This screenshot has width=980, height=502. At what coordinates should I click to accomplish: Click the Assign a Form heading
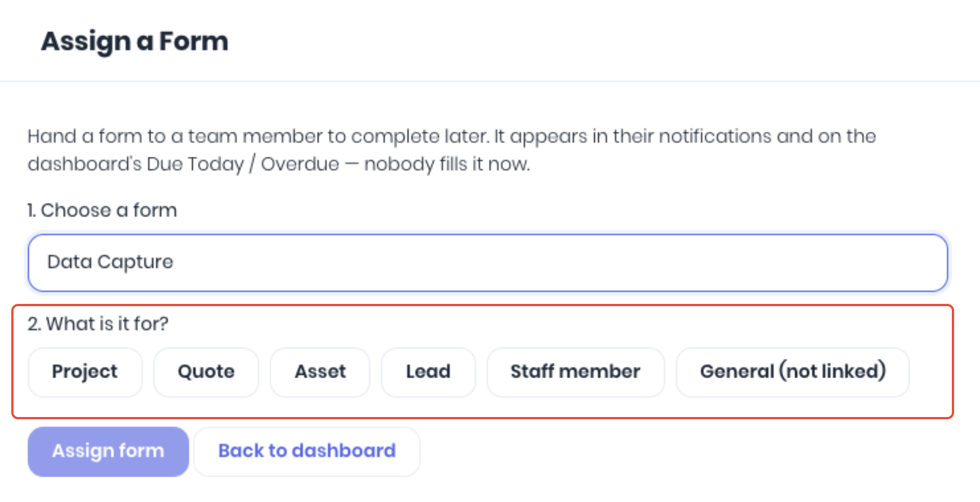(x=135, y=41)
